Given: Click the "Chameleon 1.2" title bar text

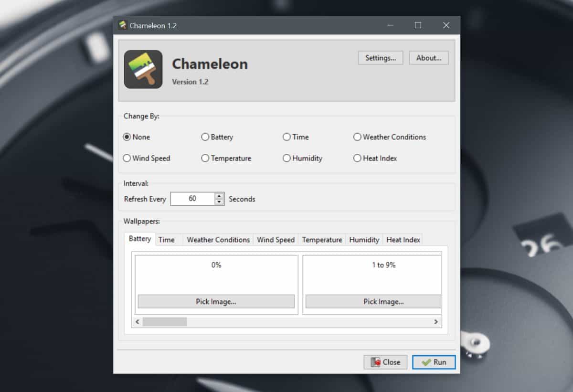Looking at the screenshot, I should [x=153, y=26].
